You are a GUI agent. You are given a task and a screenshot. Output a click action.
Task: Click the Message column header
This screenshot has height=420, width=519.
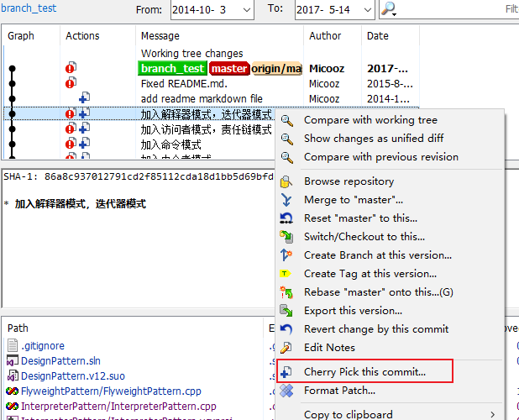[x=160, y=36]
